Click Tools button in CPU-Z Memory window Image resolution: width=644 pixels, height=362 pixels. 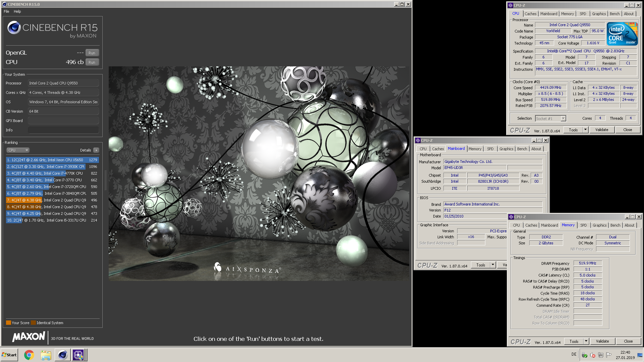tap(574, 341)
